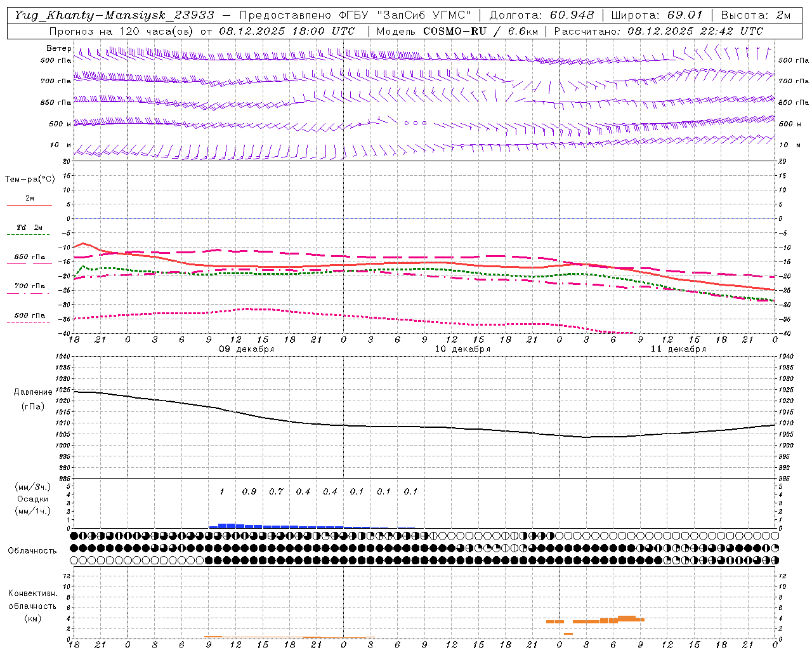This screenshot has height=650, width=812.
Task: Click the station title Yug_Khanty-Mansiysk_23933
Action: [114, 15]
